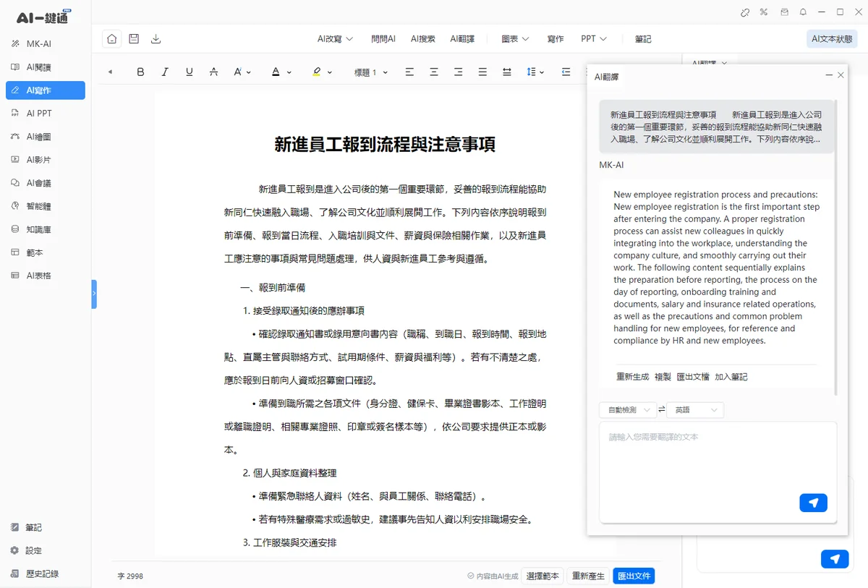Open the highlight color dropdown arrow
Image resolution: width=868 pixels, height=588 pixels.
[x=330, y=72]
